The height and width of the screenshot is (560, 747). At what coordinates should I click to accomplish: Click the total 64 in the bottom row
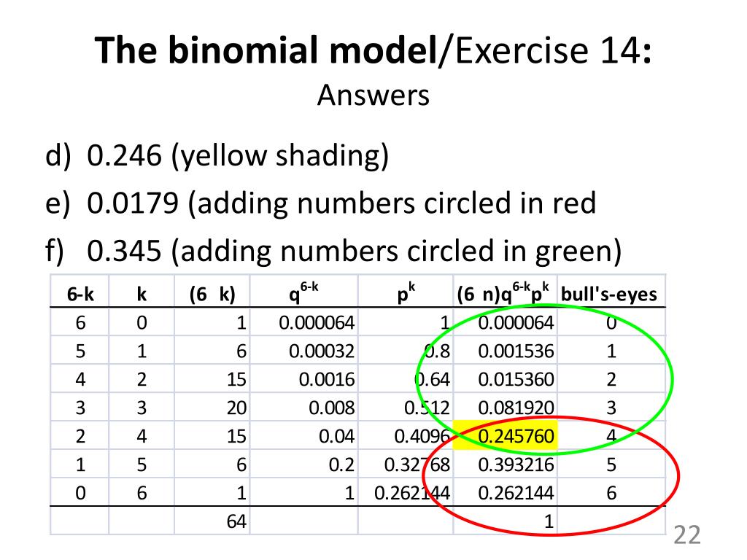point(236,521)
